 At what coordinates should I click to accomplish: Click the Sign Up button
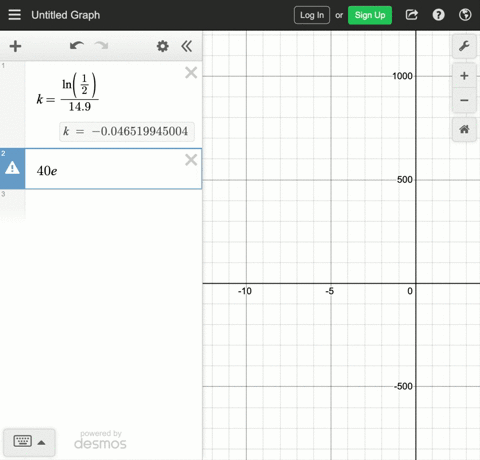click(x=370, y=15)
